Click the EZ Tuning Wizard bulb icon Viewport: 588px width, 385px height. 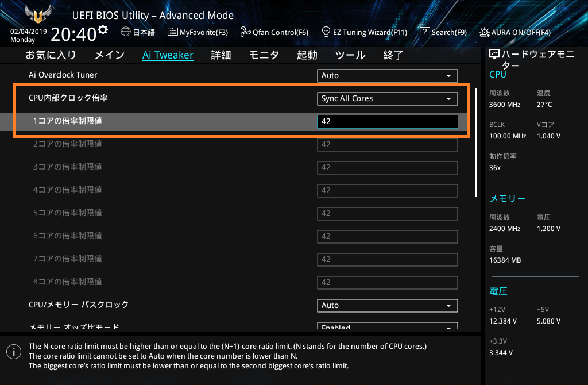pos(326,32)
